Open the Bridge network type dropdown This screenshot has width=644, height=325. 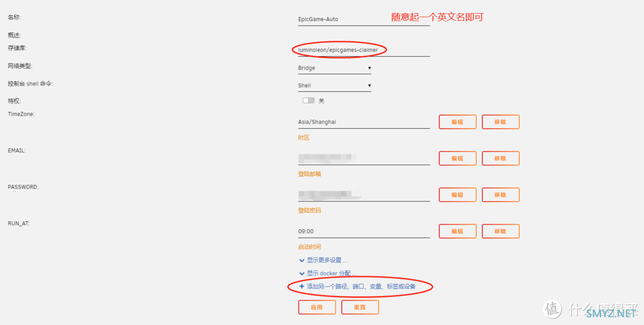coord(335,68)
